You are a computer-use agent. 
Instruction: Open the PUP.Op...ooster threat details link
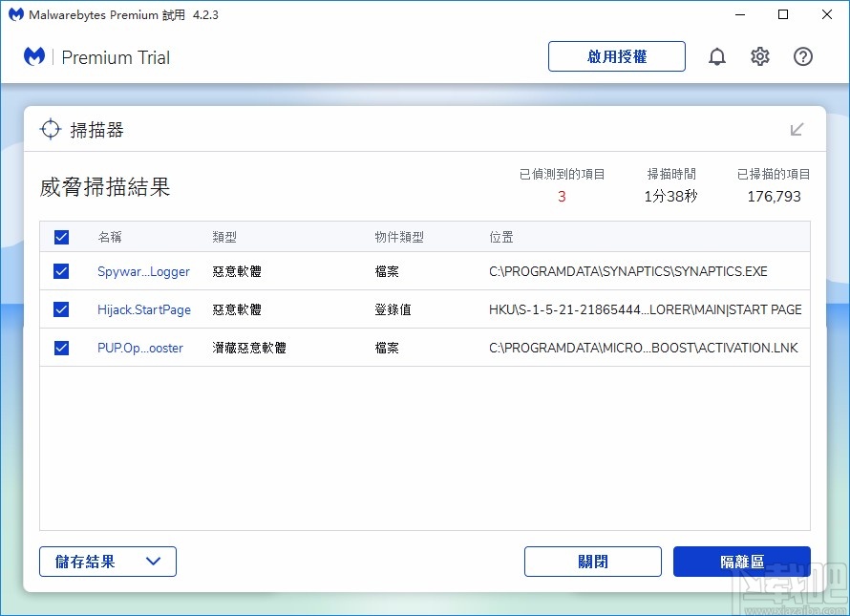(140, 348)
